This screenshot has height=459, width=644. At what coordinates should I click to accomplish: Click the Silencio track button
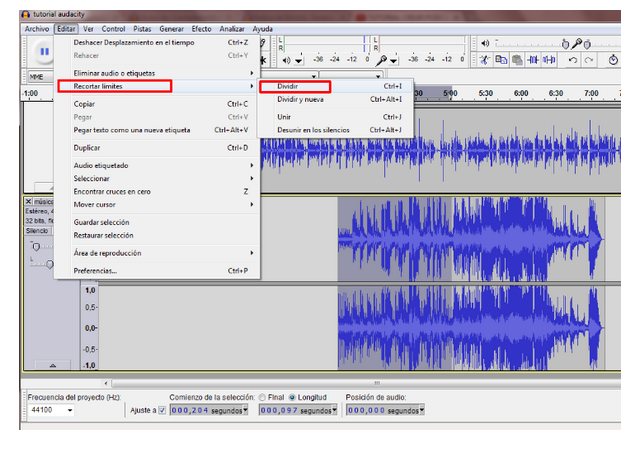point(36,230)
